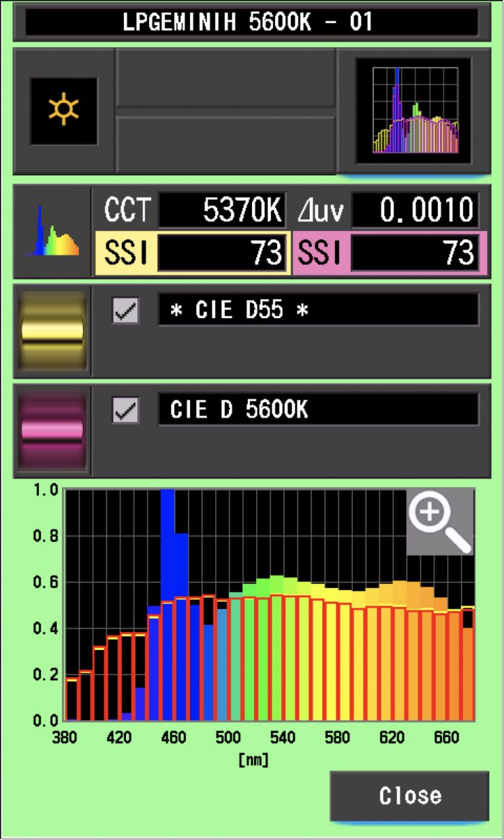The image size is (504, 840).
Task: Click the CCT 5370K reading
Action: point(221,211)
